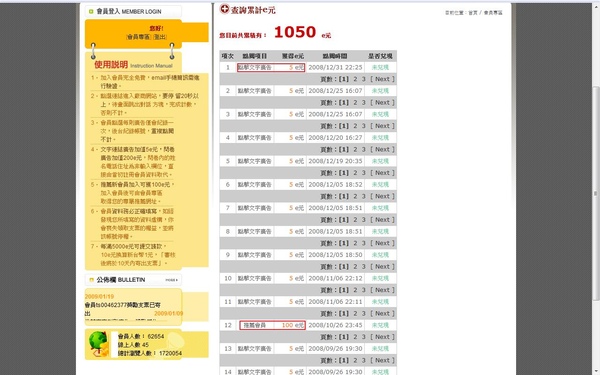600x375 pixels.
Task: Click 未兌現 status in row 2
Action: (380, 91)
